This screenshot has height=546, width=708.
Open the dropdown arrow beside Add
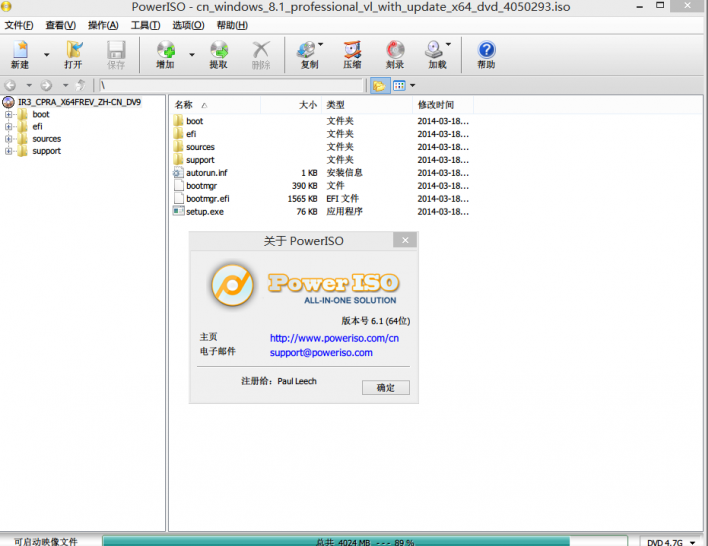(x=192, y=55)
